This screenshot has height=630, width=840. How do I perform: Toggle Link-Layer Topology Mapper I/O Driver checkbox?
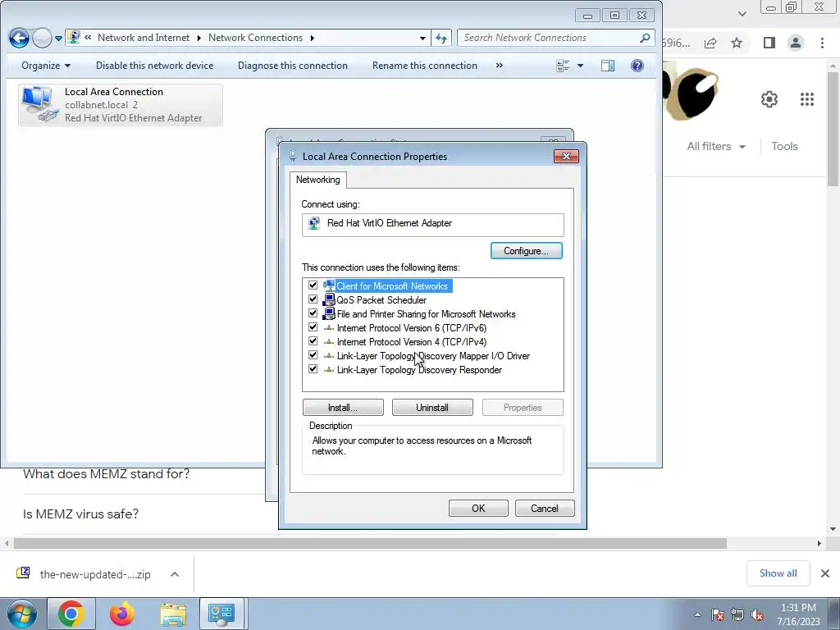point(313,355)
